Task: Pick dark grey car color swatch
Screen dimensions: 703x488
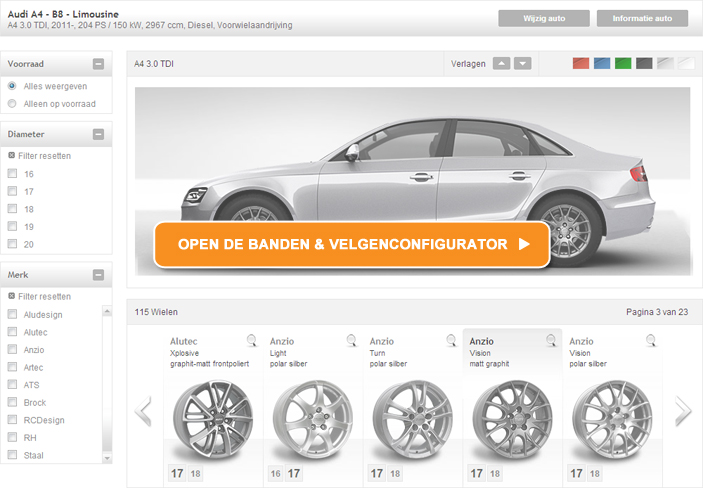Action: point(644,63)
